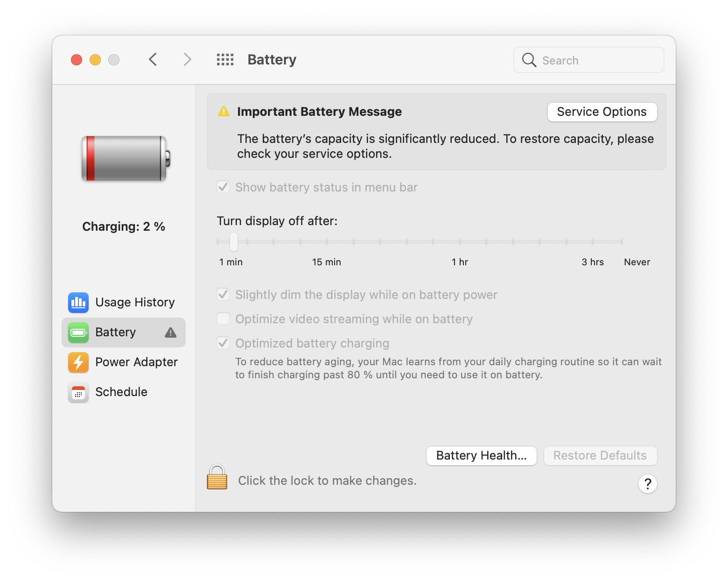Click the 'Charging: 2 %' status text
Image resolution: width=728 pixels, height=581 pixels.
(124, 227)
